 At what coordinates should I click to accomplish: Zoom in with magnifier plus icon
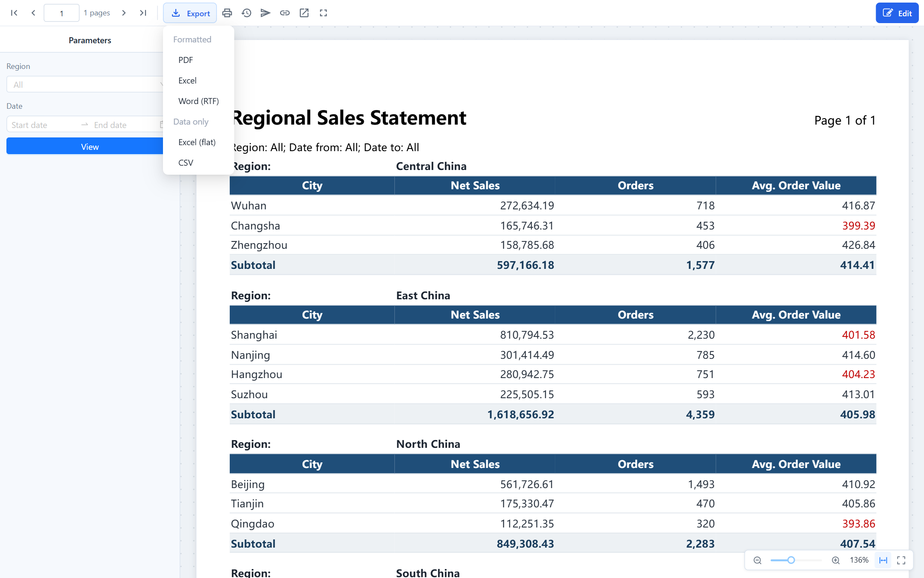pyautogui.click(x=835, y=560)
